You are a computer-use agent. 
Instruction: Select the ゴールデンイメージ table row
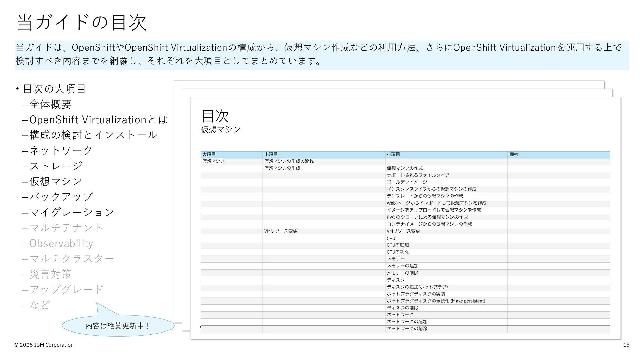click(x=407, y=182)
